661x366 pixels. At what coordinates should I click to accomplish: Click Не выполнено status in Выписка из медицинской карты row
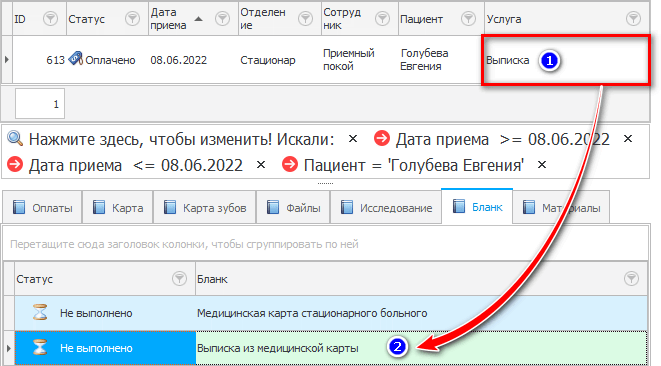(x=96, y=348)
